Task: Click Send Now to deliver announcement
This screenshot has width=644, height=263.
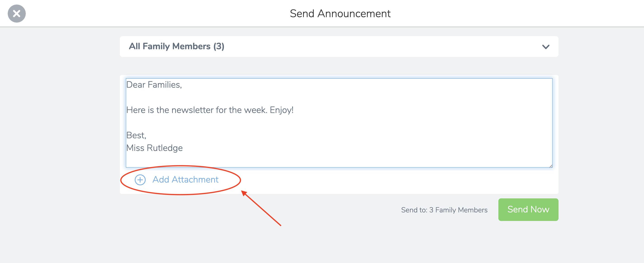Action: click(529, 209)
